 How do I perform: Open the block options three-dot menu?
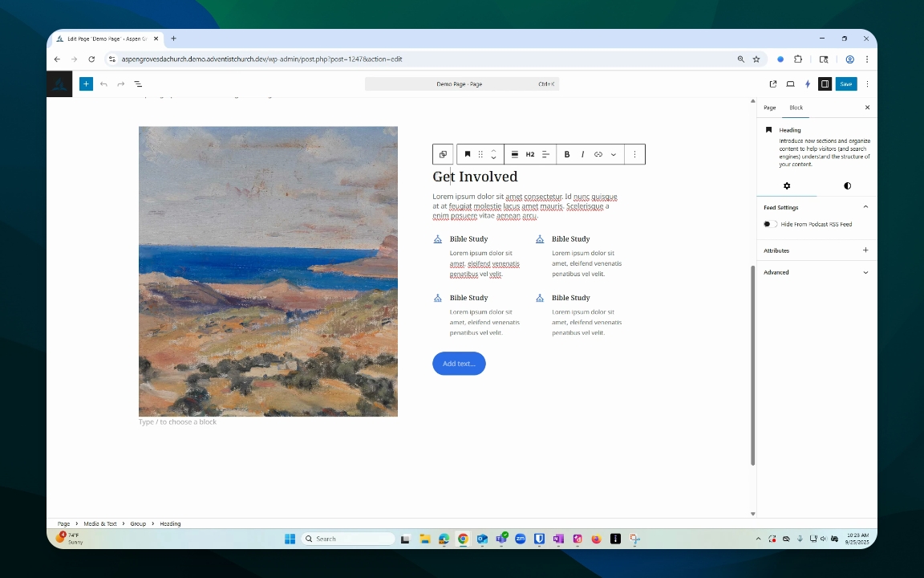[634, 154]
